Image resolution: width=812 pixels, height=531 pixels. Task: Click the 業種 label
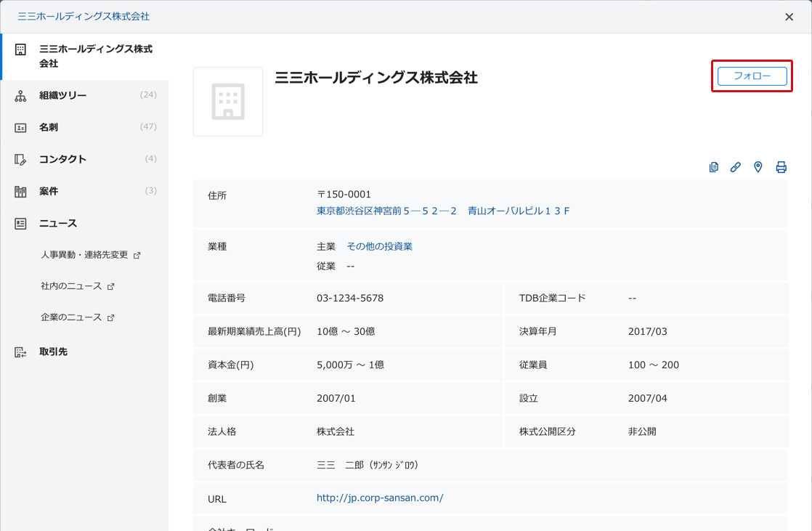tap(217, 246)
